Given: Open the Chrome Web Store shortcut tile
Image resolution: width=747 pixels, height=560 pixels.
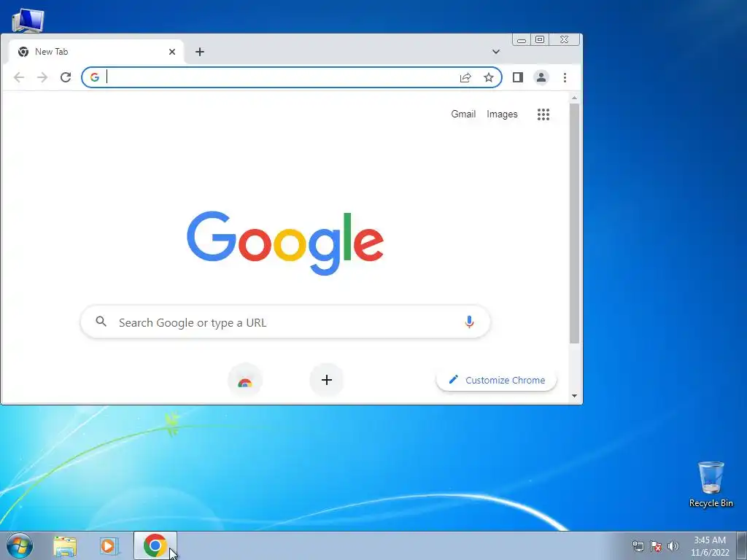Looking at the screenshot, I should (245, 380).
